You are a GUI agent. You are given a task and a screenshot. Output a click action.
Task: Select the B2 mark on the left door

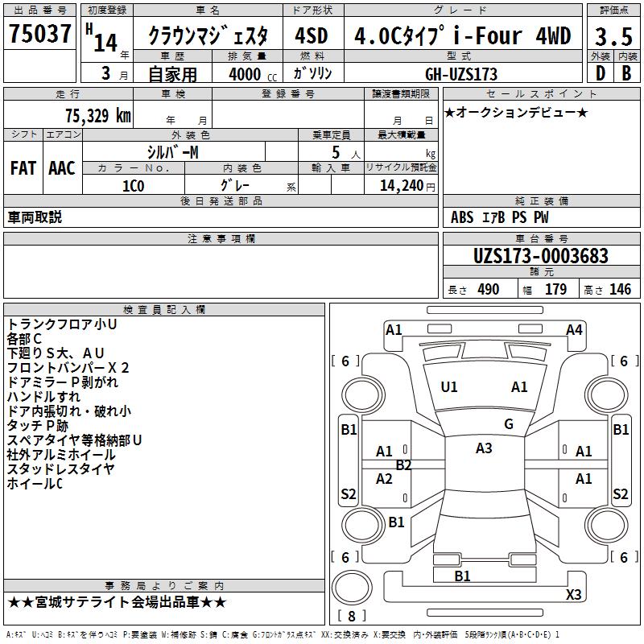coord(403,464)
